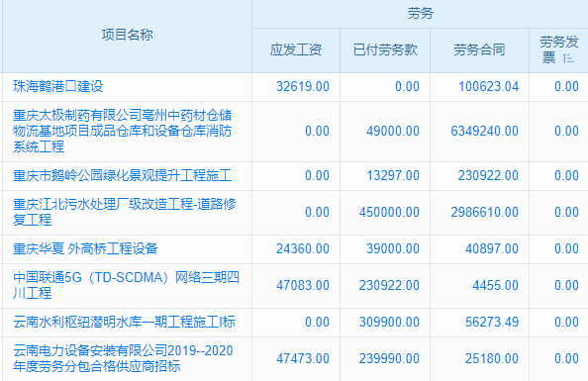
Task: Select contract value 40897.00
Action: click(x=492, y=248)
